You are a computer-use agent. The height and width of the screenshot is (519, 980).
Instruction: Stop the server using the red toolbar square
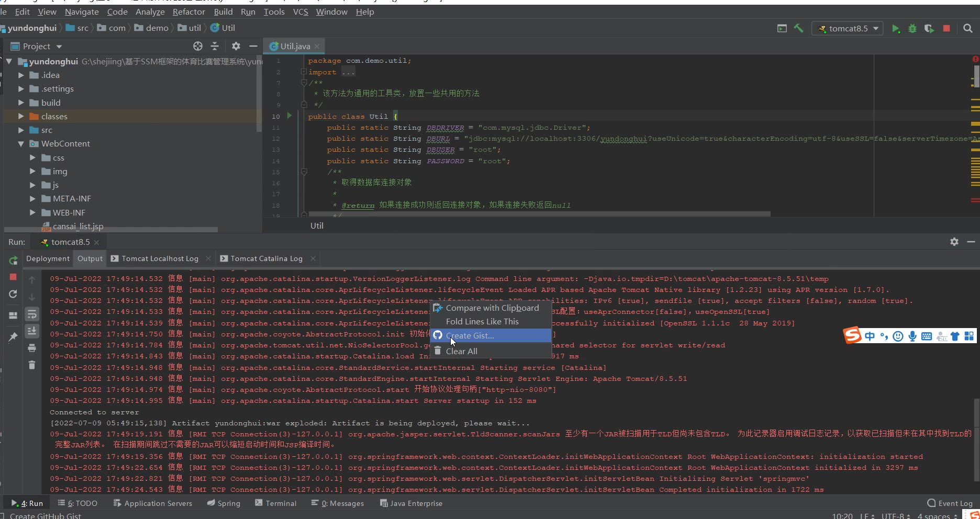pyautogui.click(x=946, y=29)
